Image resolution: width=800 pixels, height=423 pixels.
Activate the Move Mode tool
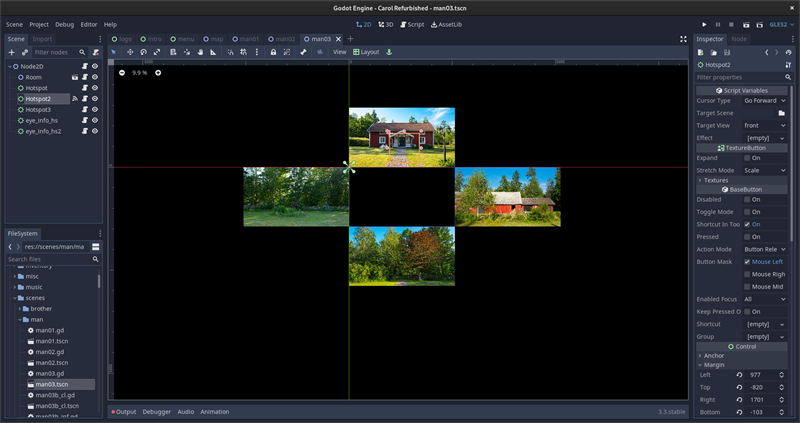(130, 52)
